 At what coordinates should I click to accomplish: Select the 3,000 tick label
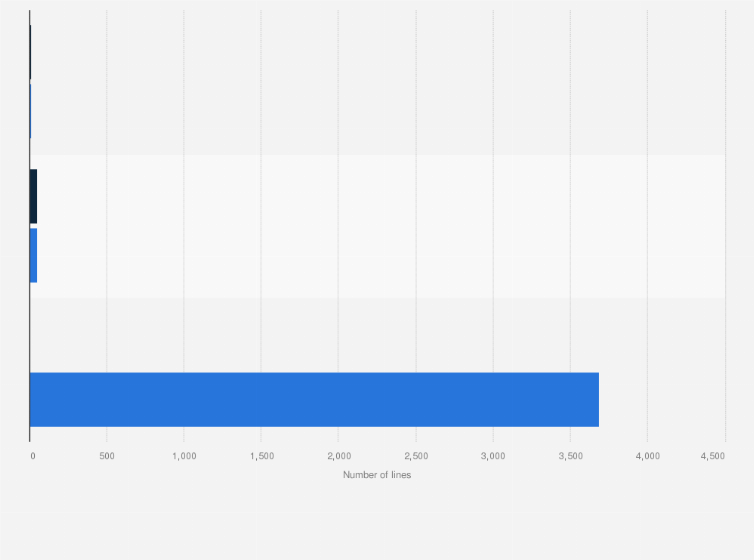tap(493, 456)
